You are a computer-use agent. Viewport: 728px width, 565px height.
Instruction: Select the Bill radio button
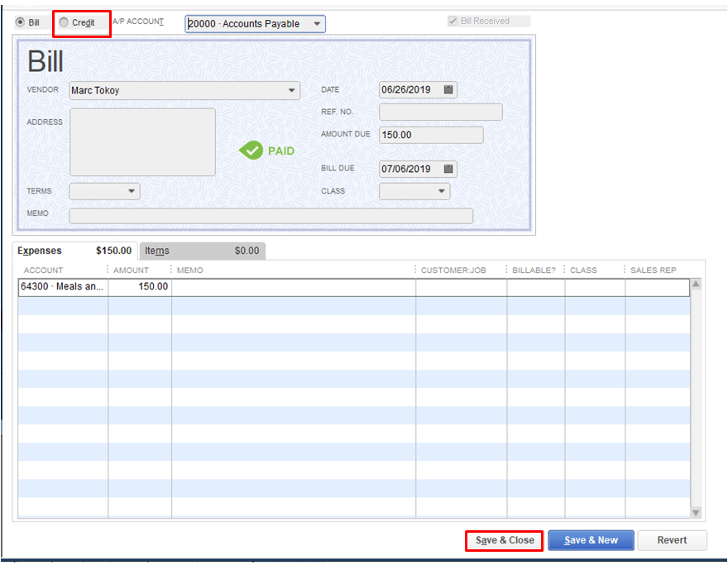coord(21,22)
